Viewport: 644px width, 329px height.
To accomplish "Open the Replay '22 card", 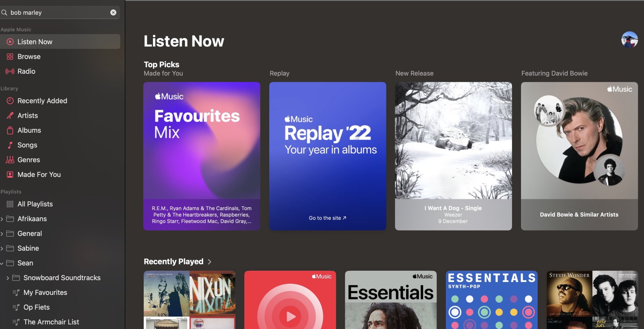I will click(x=327, y=156).
